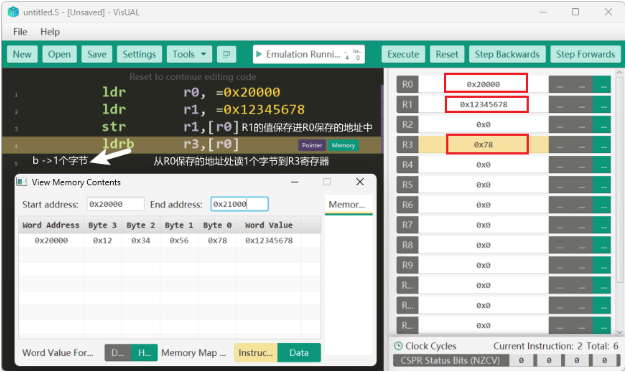Click R3's green active format button
This screenshot has width=625, height=372.
click(602, 145)
